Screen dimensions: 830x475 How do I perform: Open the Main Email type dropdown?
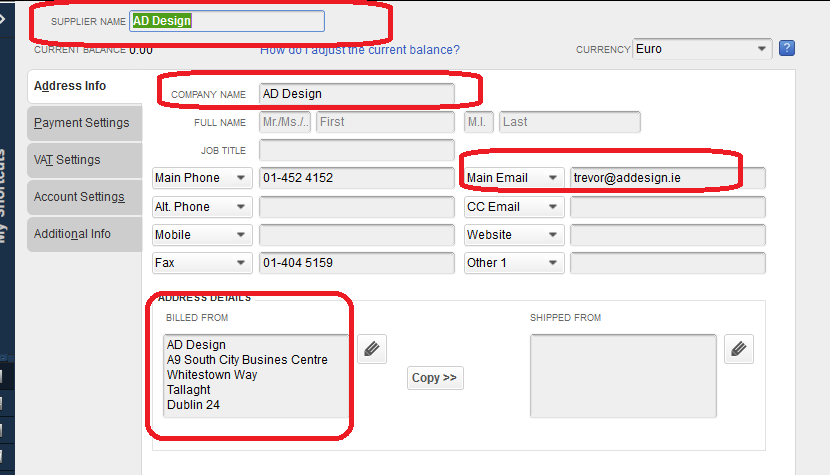(x=513, y=177)
